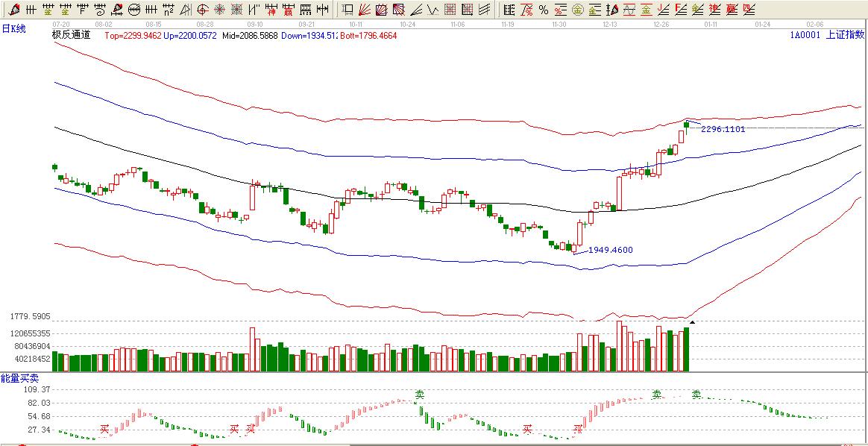The image size is (868, 446).
Task: Click the first 卖 signal in indicator panel
Action: click(x=420, y=395)
